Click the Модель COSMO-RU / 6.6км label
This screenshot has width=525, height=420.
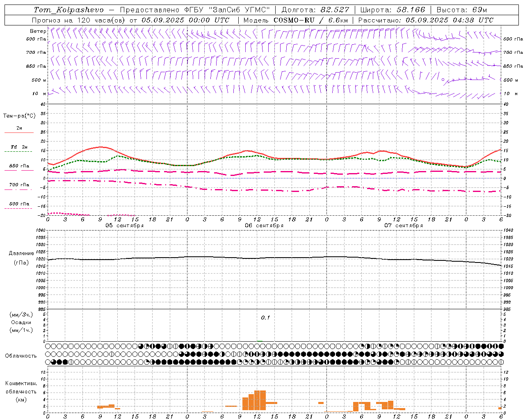coord(296,20)
